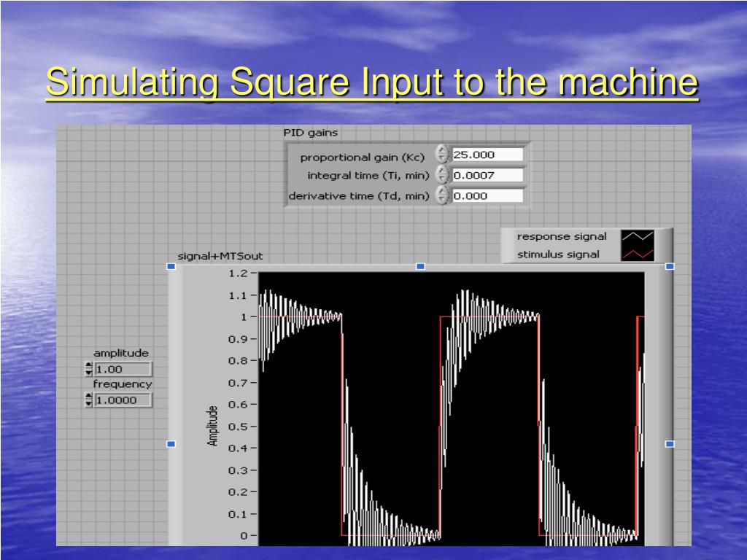
Task: Click the 'response signal' legend label
Action: [x=562, y=236]
